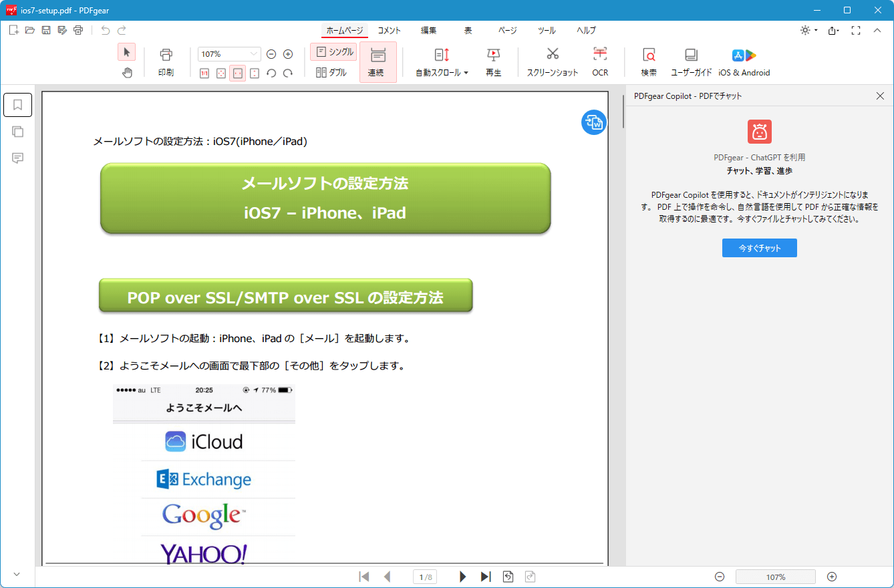Select the arrow selection tool
This screenshot has width=894, height=588.
point(127,52)
